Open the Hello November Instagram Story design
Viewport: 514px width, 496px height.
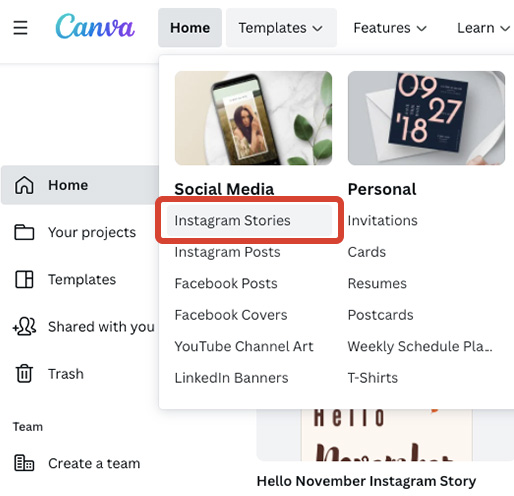[x=366, y=481]
